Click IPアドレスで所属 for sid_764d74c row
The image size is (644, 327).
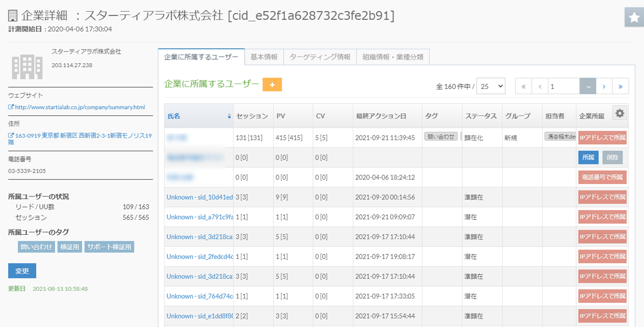602,296
